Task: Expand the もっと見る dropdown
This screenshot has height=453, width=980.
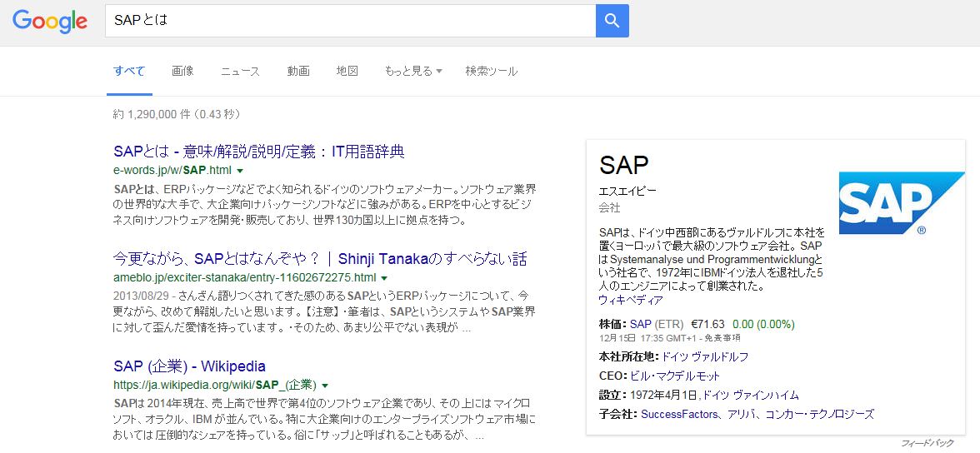Action: [x=413, y=72]
